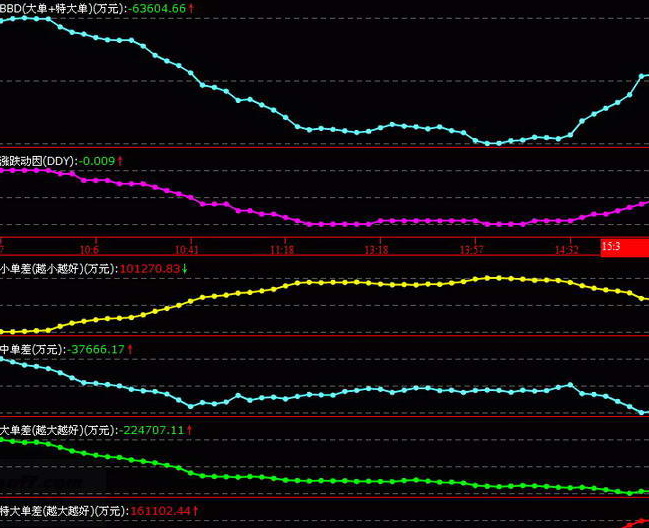Click the 11:18 time axis label

click(x=283, y=248)
